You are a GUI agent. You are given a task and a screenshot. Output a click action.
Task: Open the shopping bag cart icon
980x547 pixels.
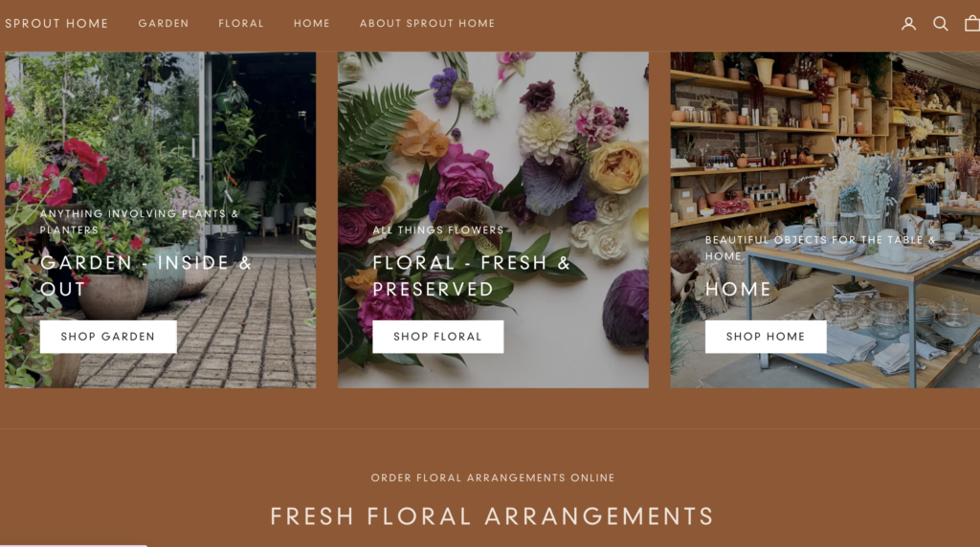point(972,24)
